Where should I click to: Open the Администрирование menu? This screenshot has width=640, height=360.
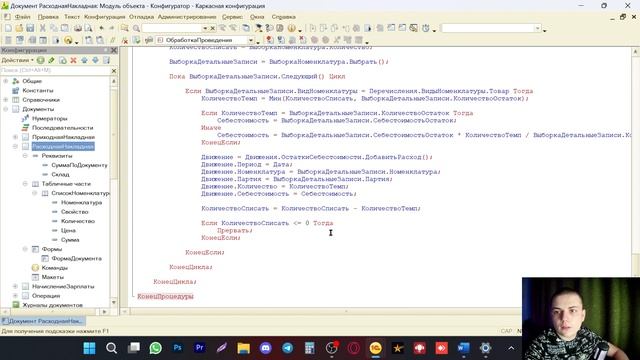pyautogui.click(x=187, y=17)
